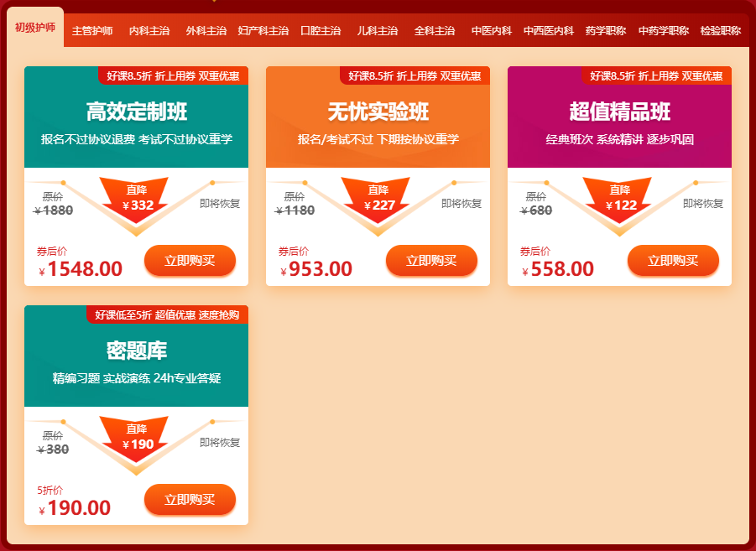Open the 妇产科主治 category tab
Image resolution: width=756 pixels, height=551 pixels.
[263, 31]
